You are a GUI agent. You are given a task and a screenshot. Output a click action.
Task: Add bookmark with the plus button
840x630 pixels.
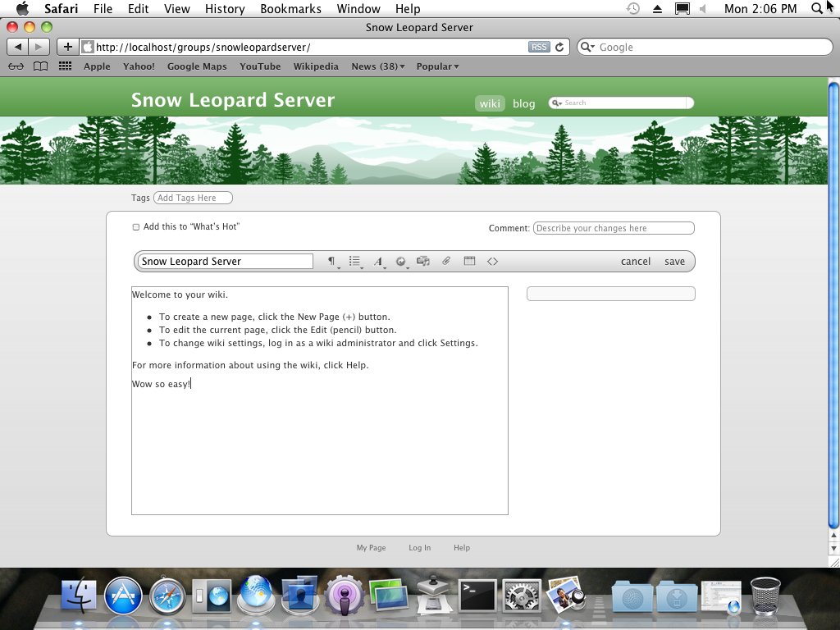pos(68,47)
